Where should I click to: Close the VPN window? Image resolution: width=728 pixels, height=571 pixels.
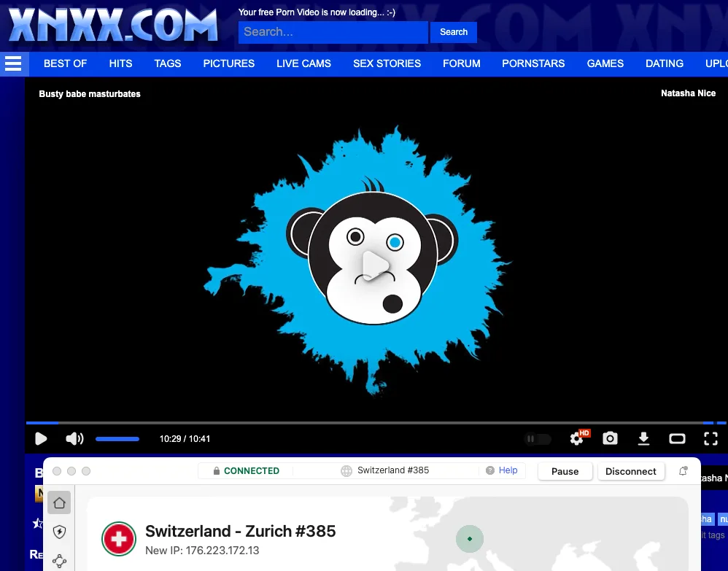click(57, 471)
